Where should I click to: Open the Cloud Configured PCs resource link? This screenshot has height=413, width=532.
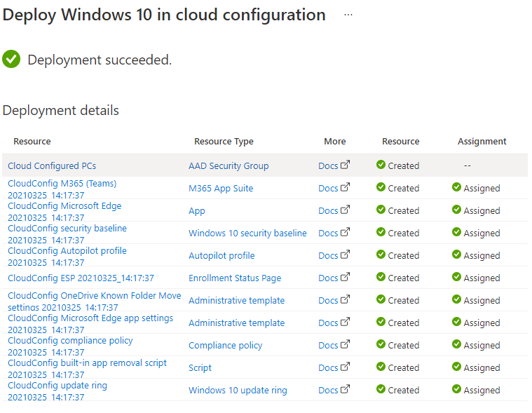pos(52,165)
